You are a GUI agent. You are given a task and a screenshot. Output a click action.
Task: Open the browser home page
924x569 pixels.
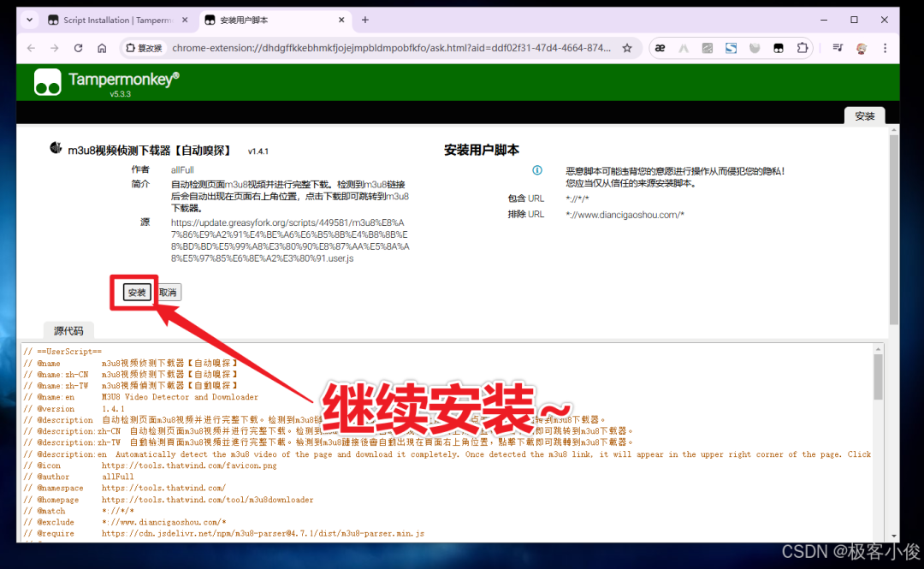coord(102,49)
